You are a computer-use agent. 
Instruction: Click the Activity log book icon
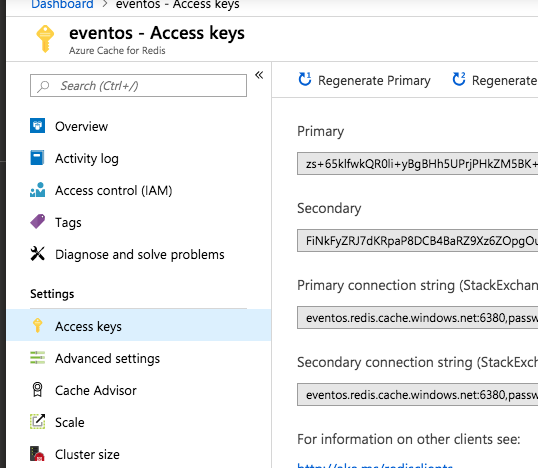(37, 157)
